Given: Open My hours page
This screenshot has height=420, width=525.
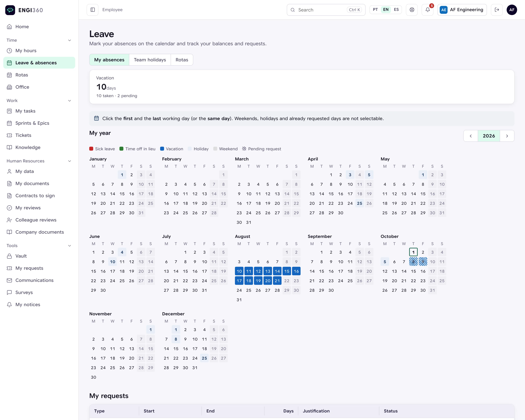Looking at the screenshot, I should pyautogui.click(x=39, y=51).
